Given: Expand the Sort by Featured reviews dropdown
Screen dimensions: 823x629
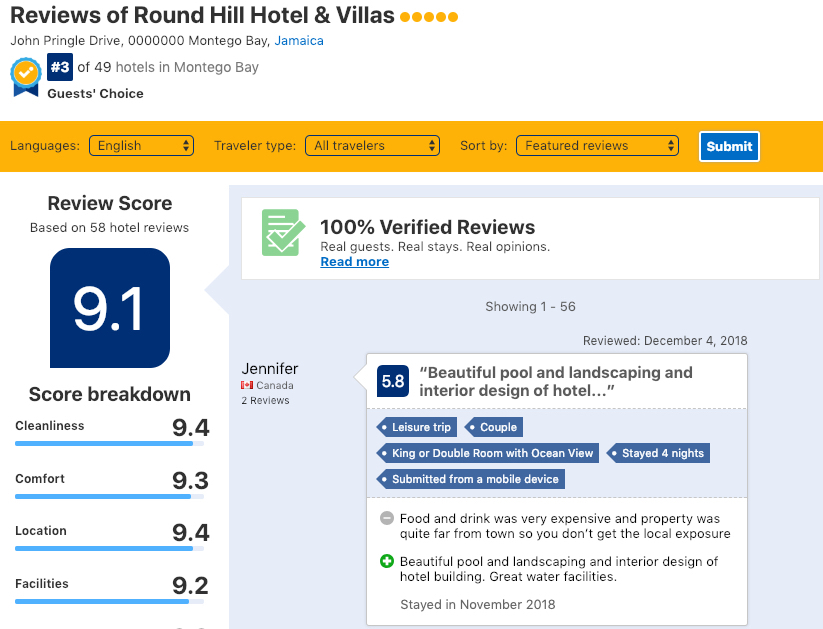Looking at the screenshot, I should [597, 145].
